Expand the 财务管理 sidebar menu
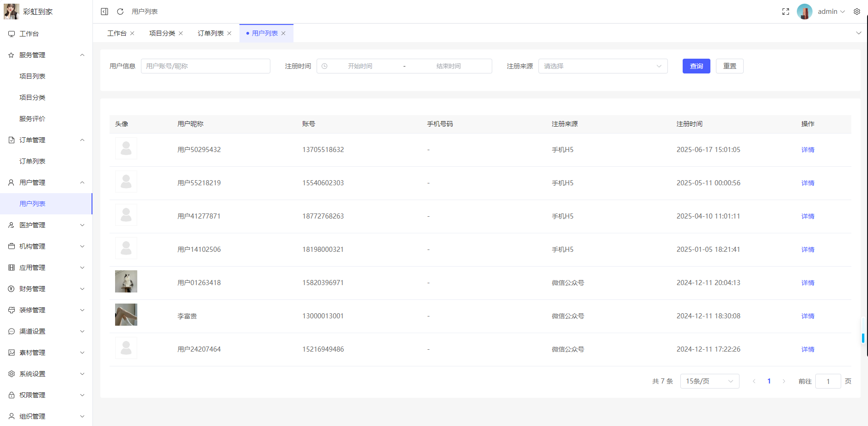This screenshot has width=868, height=426. tap(46, 289)
